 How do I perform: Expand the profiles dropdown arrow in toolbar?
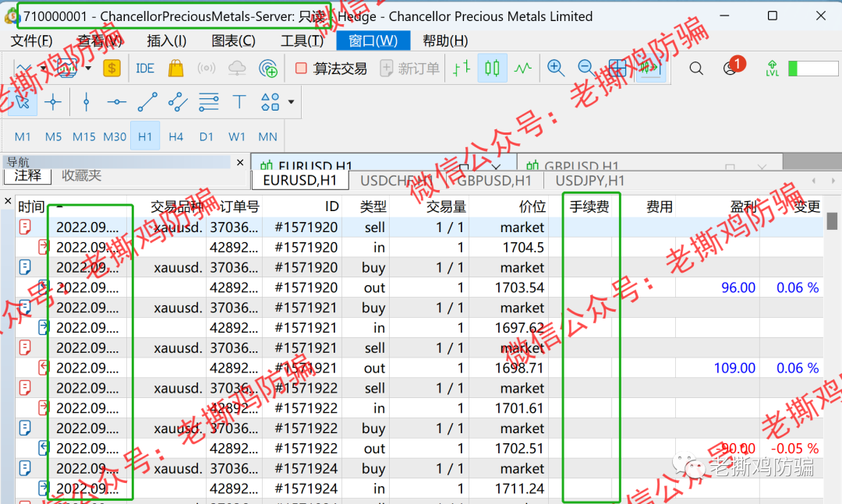(x=88, y=69)
